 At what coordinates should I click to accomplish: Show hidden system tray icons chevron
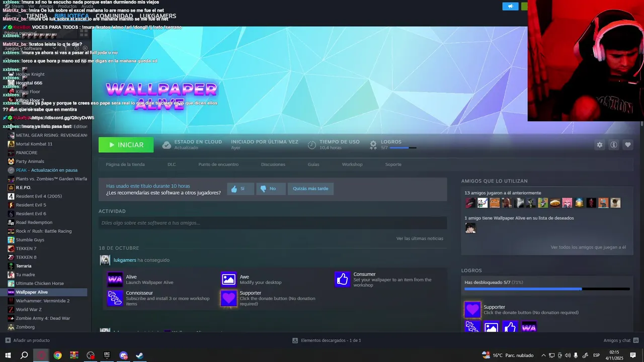[x=543, y=355]
